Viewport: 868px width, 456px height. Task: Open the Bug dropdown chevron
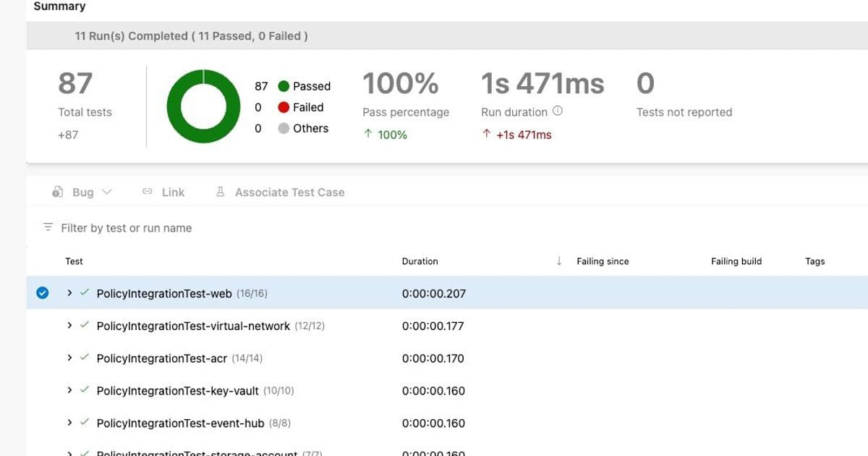pyautogui.click(x=107, y=192)
